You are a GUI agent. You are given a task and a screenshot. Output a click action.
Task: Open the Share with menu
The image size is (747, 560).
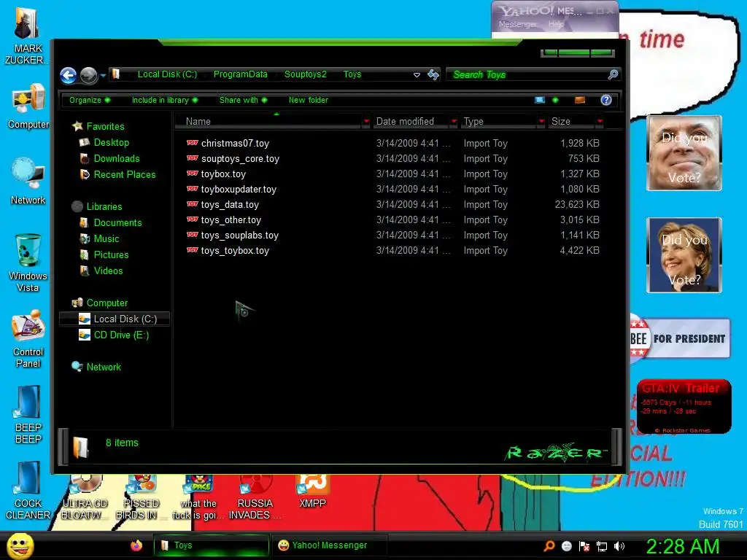click(243, 100)
